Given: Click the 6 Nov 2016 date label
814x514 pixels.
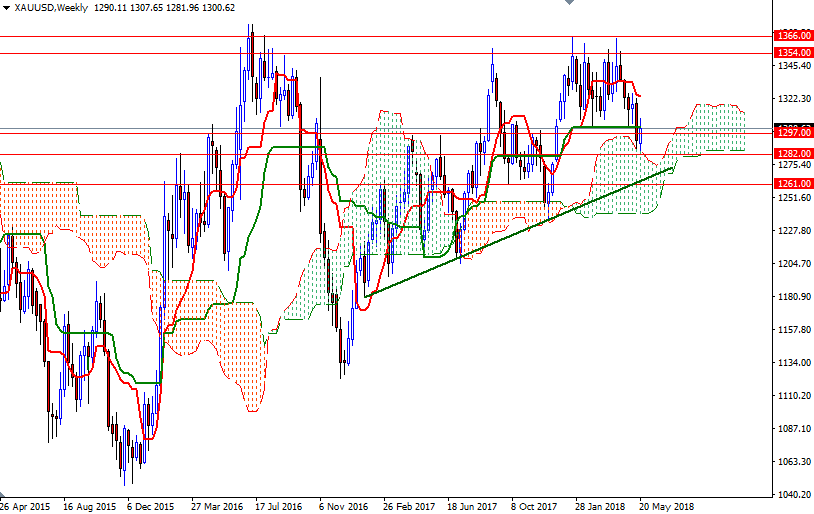Looking at the screenshot, I should [343, 506].
